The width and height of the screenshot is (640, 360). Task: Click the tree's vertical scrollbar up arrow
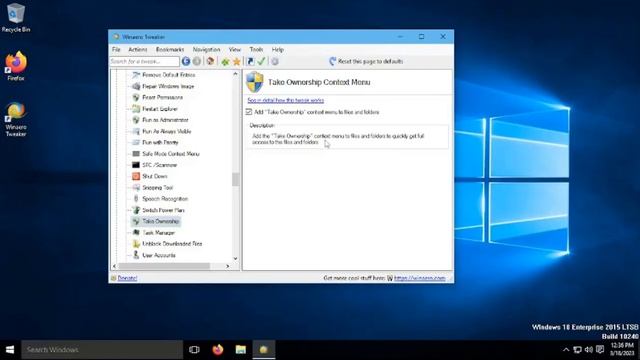pos(235,74)
